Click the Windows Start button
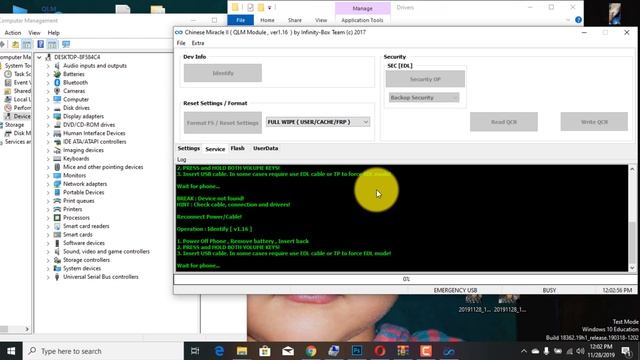 click(x=11, y=351)
